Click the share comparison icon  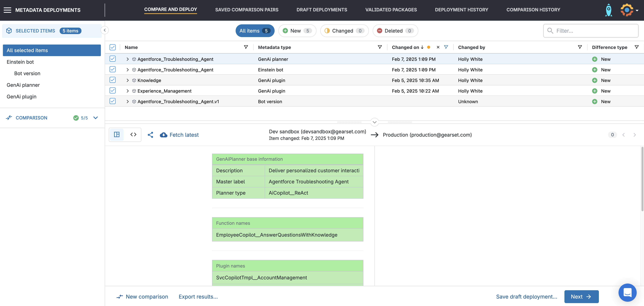click(x=150, y=135)
